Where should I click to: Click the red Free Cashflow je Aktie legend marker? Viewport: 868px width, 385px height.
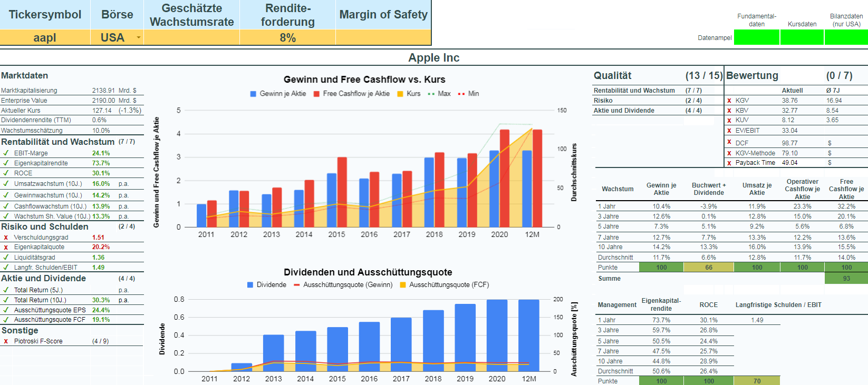pyautogui.click(x=317, y=94)
